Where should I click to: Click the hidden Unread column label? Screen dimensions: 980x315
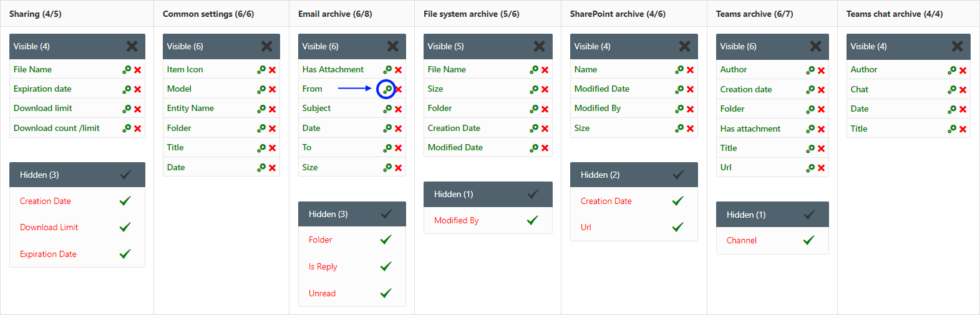tap(322, 293)
